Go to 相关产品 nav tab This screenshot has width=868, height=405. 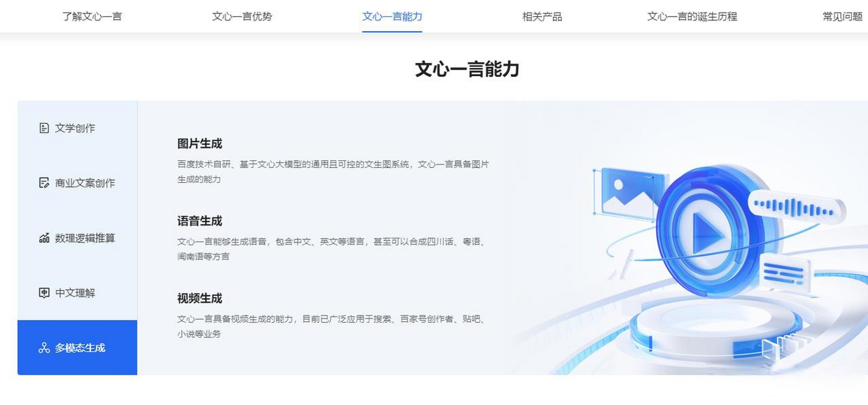[x=542, y=16]
